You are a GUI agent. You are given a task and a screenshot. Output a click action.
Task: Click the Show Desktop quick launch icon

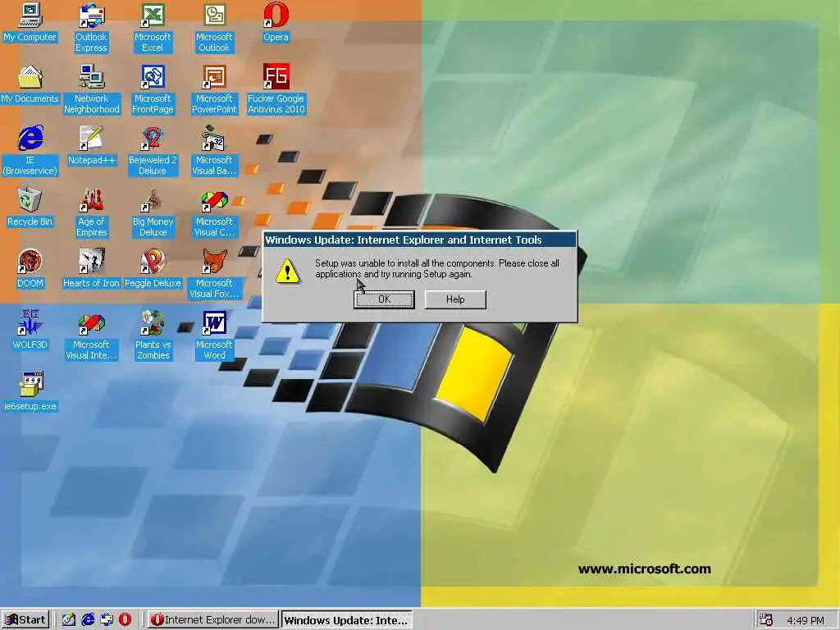pyautogui.click(x=69, y=619)
